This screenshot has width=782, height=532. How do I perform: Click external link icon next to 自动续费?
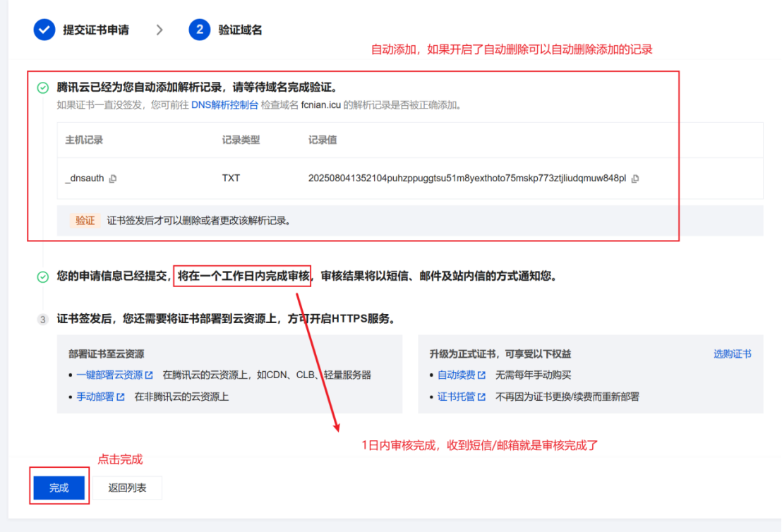482,375
